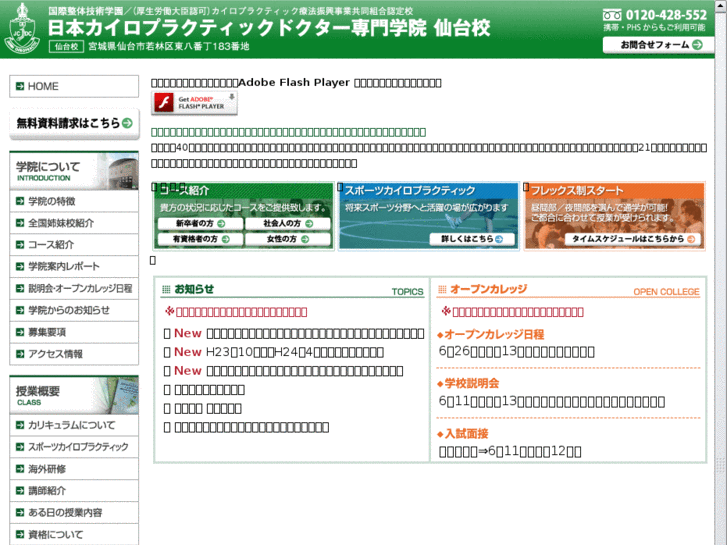Open the お問合せフォーム contact form button
The image size is (727, 545).
(658, 45)
